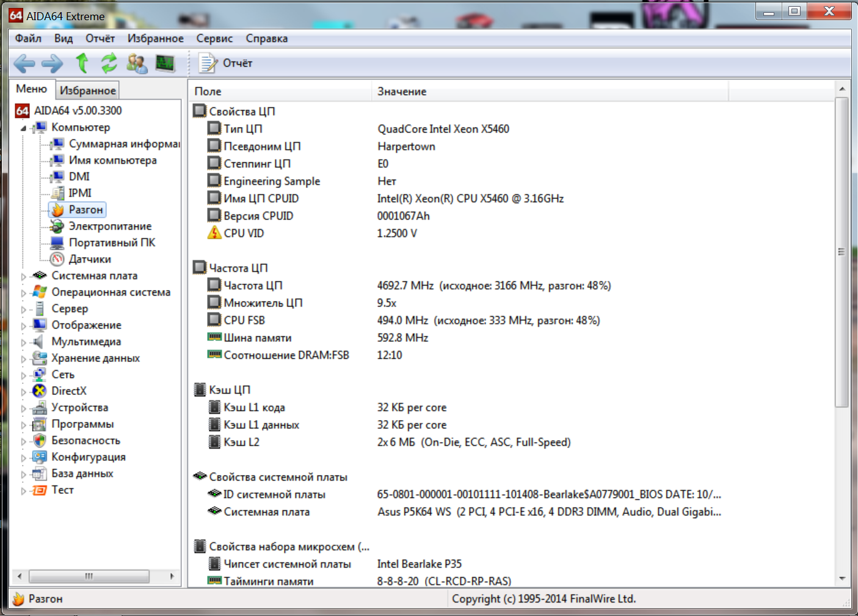858x616 pixels.
Task: Expand the Устройства tree node
Action: [x=24, y=408]
